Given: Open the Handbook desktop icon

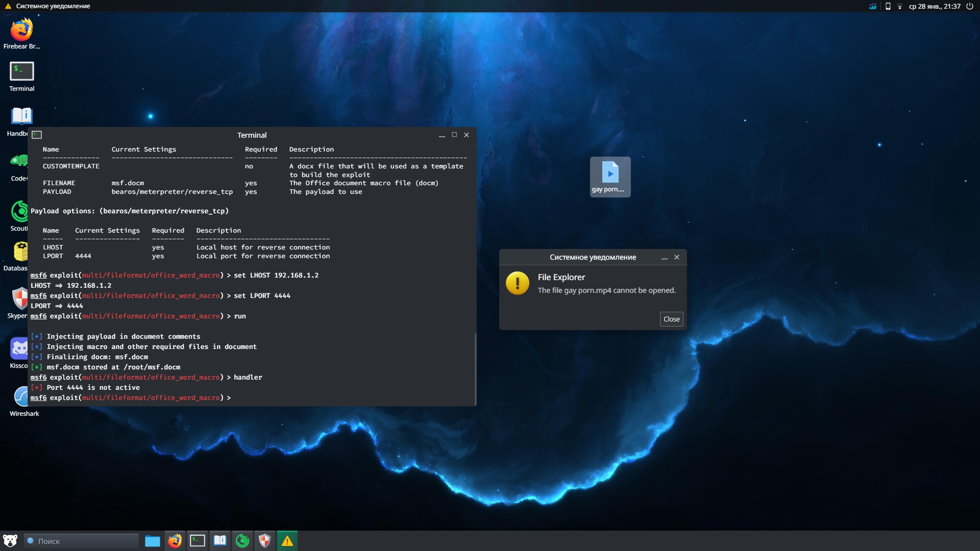Looking at the screenshot, I should (x=21, y=116).
